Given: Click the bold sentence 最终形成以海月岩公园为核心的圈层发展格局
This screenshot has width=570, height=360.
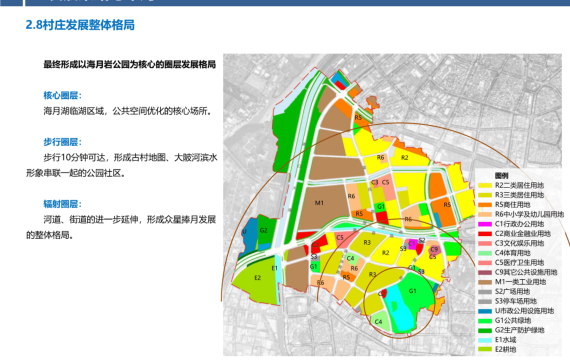Looking at the screenshot, I should (x=129, y=64).
